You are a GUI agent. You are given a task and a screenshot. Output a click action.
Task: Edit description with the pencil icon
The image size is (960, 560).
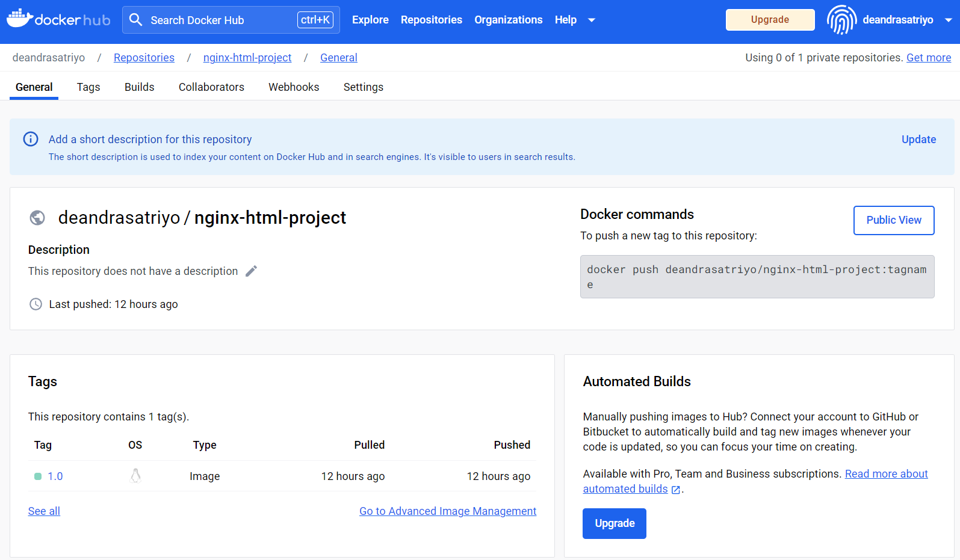click(x=252, y=271)
